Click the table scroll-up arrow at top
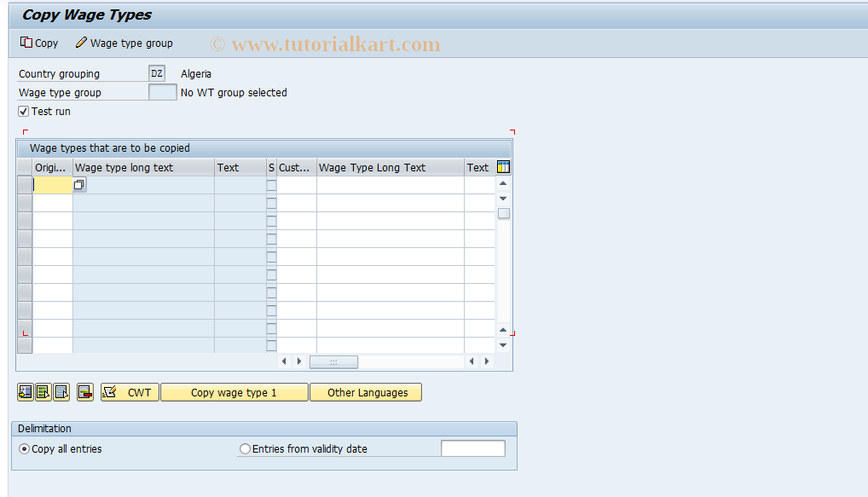The image size is (868, 497). [503, 183]
